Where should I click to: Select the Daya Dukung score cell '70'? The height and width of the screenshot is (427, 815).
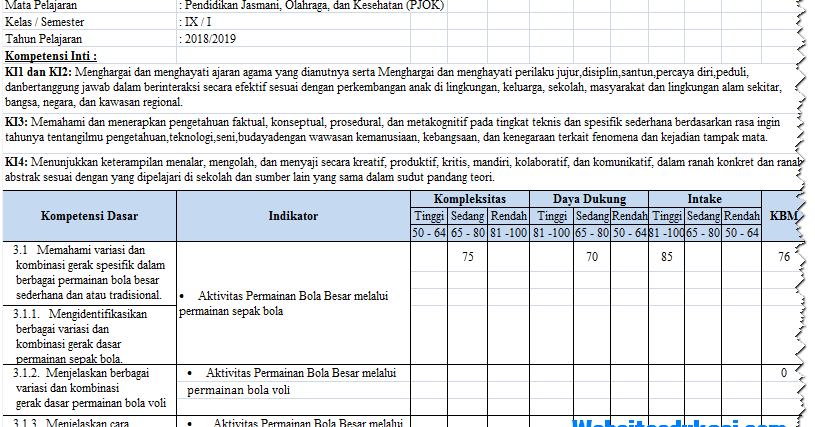(x=592, y=257)
